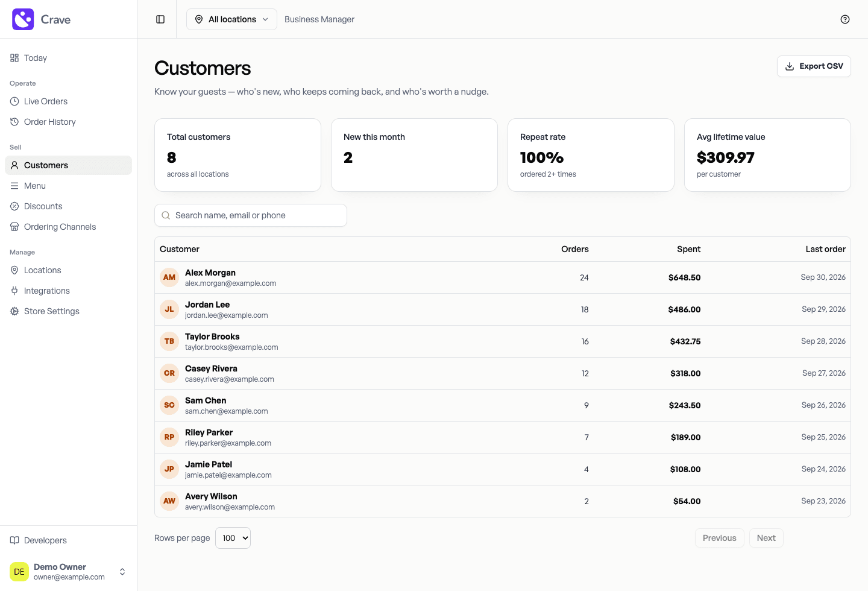Viewport: 868px width, 591px height.
Task: Click the Avg lifetime value $309.97
Action: 726,157
